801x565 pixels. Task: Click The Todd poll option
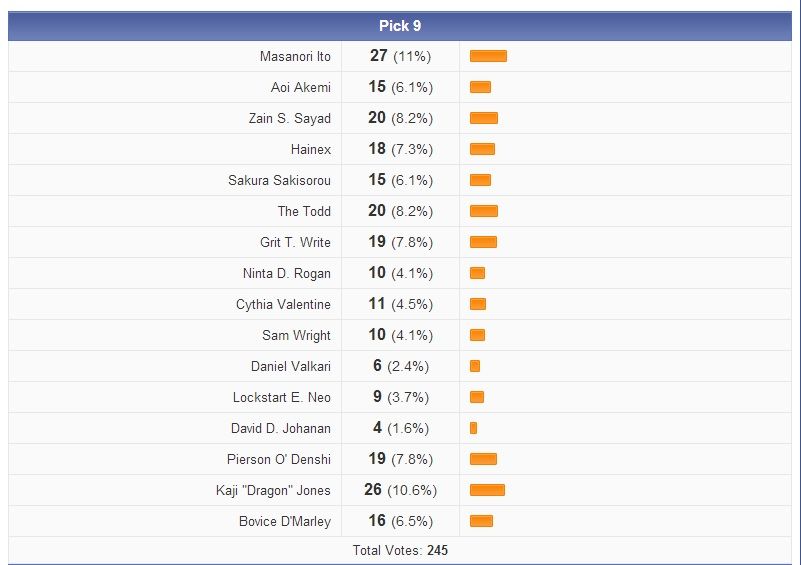(x=304, y=212)
